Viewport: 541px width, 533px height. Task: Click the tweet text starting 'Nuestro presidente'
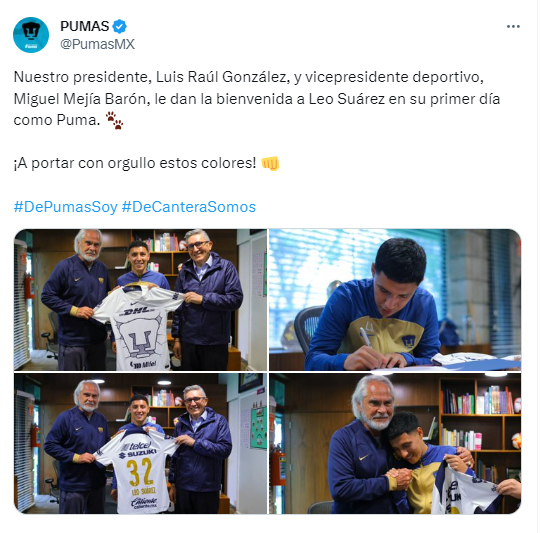tap(257, 98)
